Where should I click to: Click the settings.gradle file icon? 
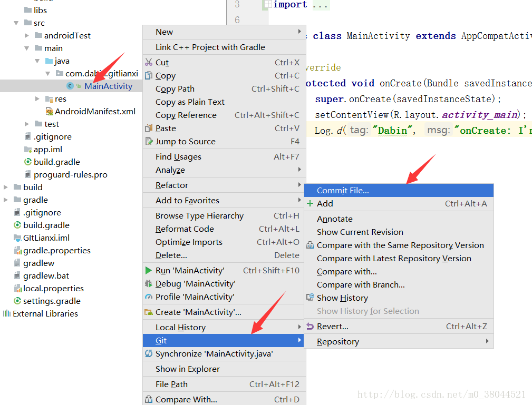[x=17, y=301]
